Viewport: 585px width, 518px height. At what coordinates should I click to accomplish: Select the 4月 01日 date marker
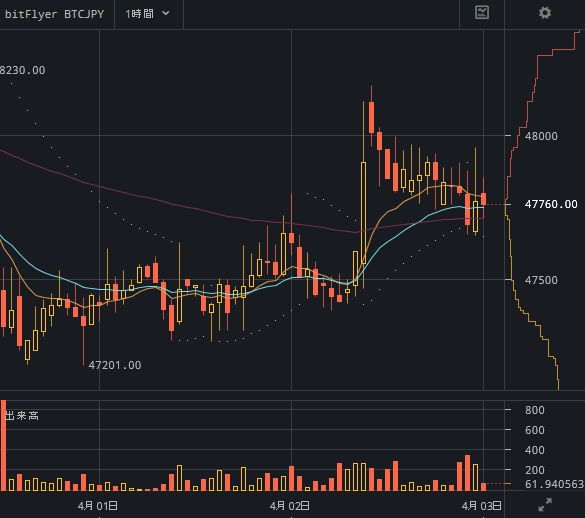(x=98, y=506)
